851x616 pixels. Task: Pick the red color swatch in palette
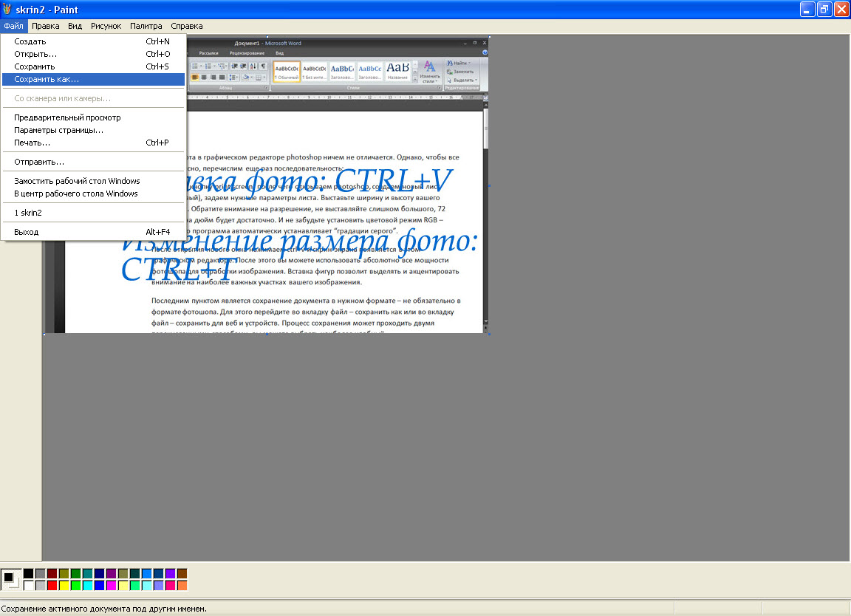tap(52, 586)
